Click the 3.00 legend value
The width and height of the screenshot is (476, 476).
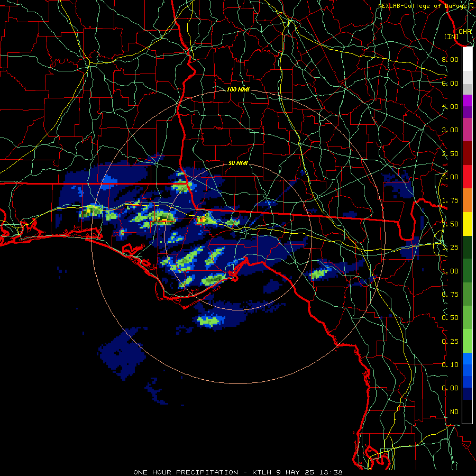(x=450, y=130)
